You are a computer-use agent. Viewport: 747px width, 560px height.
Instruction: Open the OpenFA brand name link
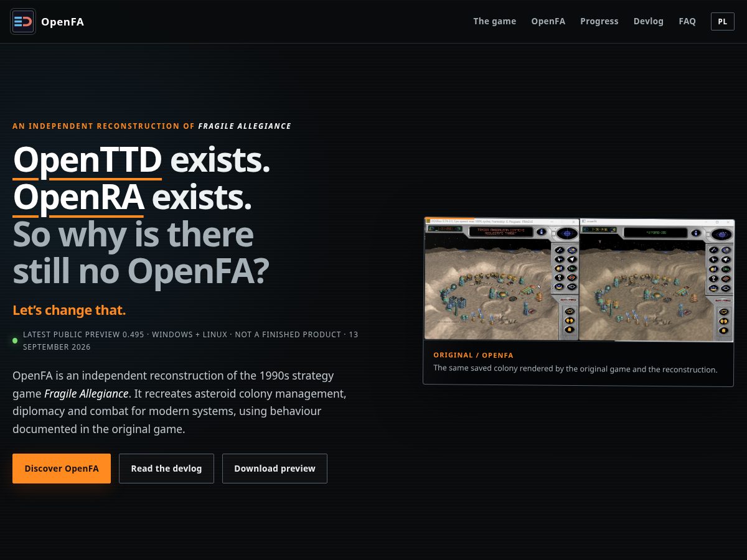[62, 22]
